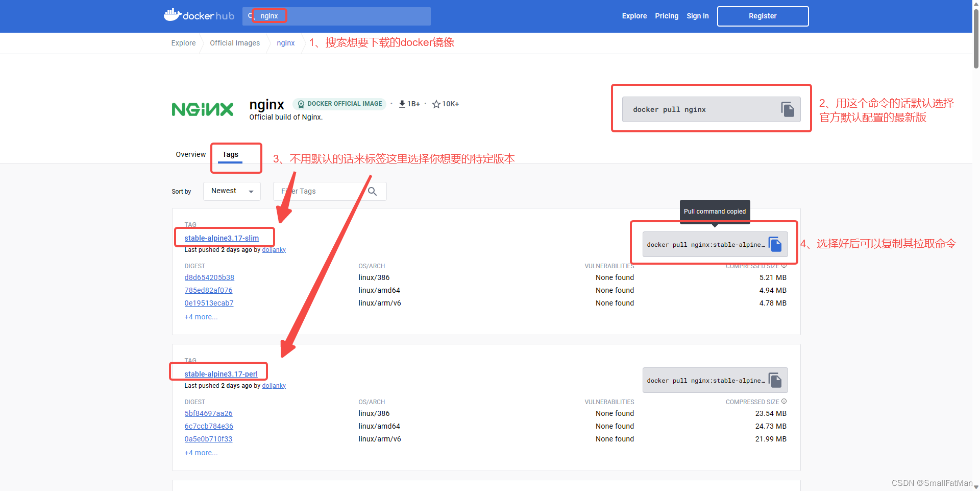Click Sign In in the header
The image size is (980, 491).
coord(698,16)
